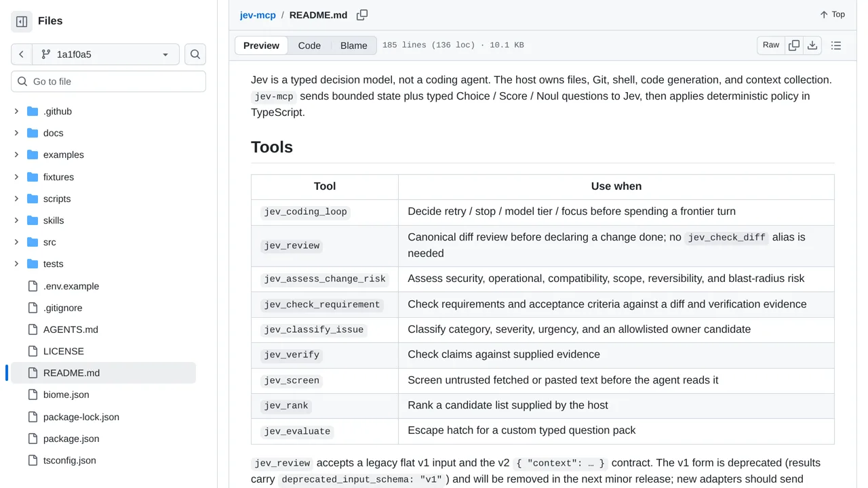Viewport: 868px width, 488px height.
Task: Click the back arrow beside branch selector
Action: [22, 54]
